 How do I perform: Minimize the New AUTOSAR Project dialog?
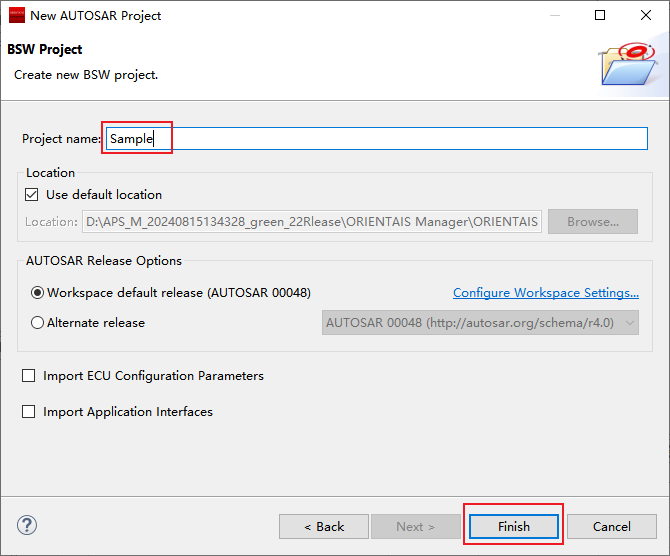click(554, 15)
